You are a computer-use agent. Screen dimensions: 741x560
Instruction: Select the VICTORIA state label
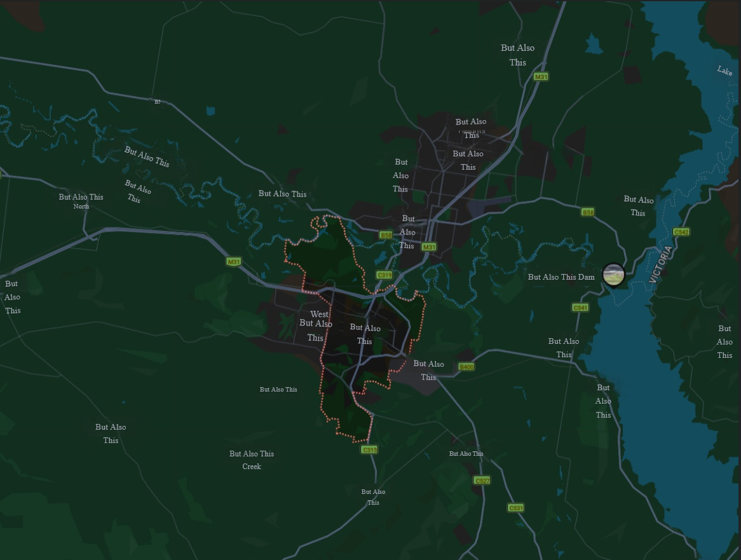click(661, 264)
